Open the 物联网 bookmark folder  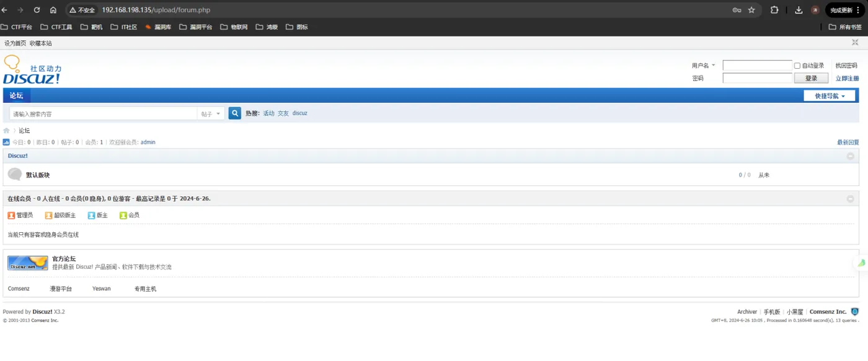[x=234, y=27]
